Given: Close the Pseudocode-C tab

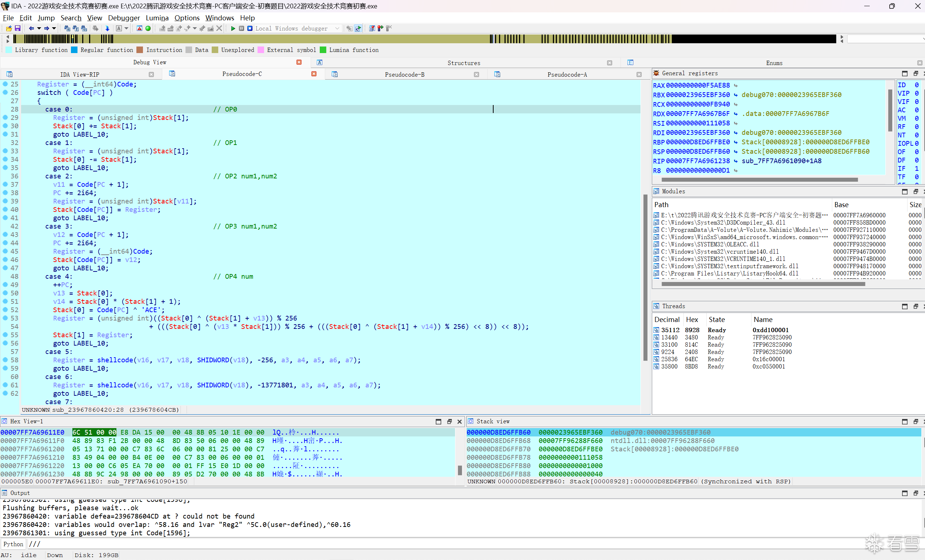Looking at the screenshot, I should point(314,74).
